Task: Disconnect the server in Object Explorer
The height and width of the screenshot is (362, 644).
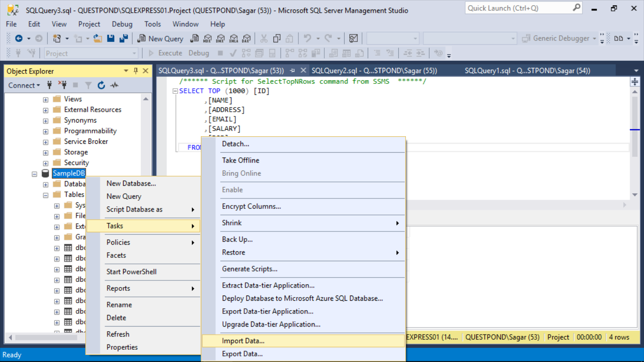Action: pyautogui.click(x=63, y=85)
